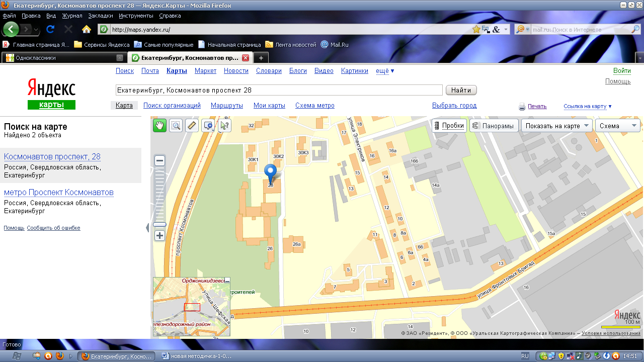Open the new tab plus button

tap(261, 58)
